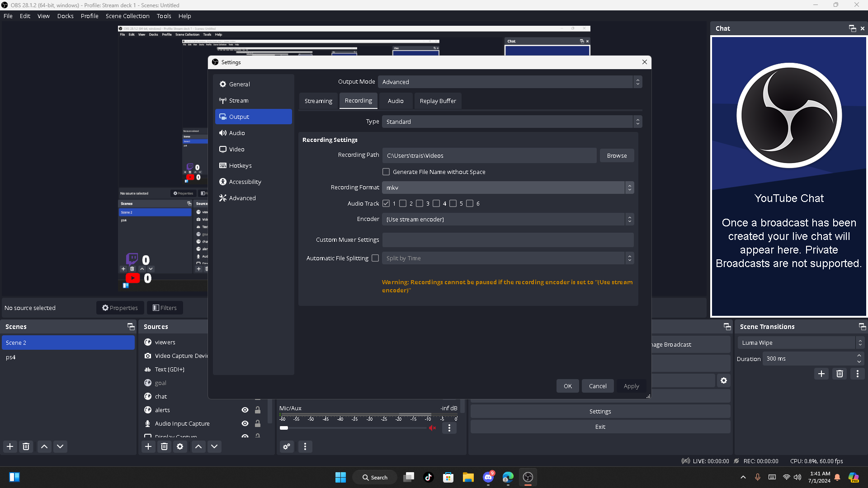
Task: Add a new source with plus icon
Action: pyautogui.click(x=148, y=446)
